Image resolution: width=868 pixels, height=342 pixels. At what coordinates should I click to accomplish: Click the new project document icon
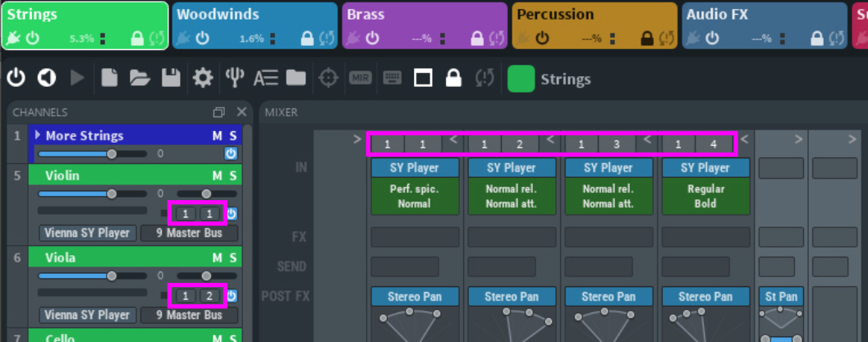click(x=109, y=78)
